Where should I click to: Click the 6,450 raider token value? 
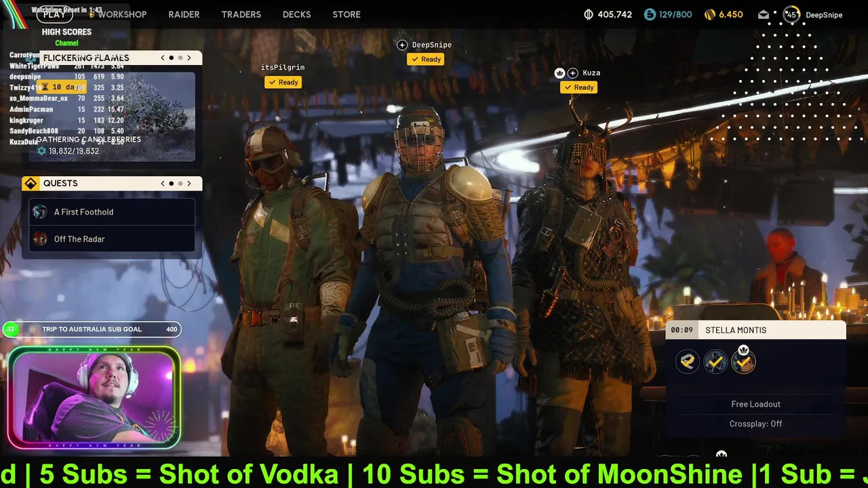[x=731, y=14]
